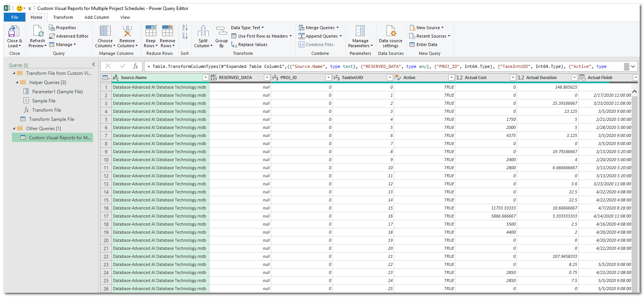Open the Actual Cost column filter dropdown
This screenshot has height=297, width=644.
(x=513, y=78)
